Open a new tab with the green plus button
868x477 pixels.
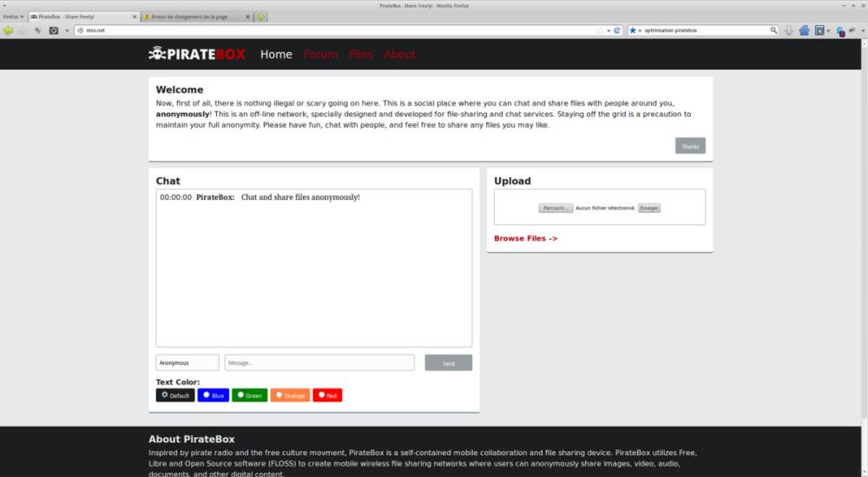(260, 17)
